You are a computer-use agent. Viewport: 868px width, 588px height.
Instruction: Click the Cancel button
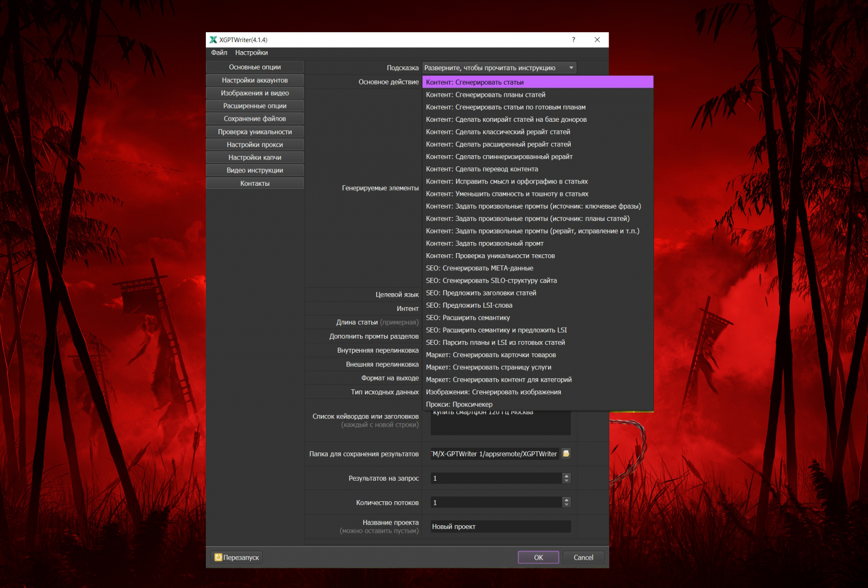(x=583, y=557)
